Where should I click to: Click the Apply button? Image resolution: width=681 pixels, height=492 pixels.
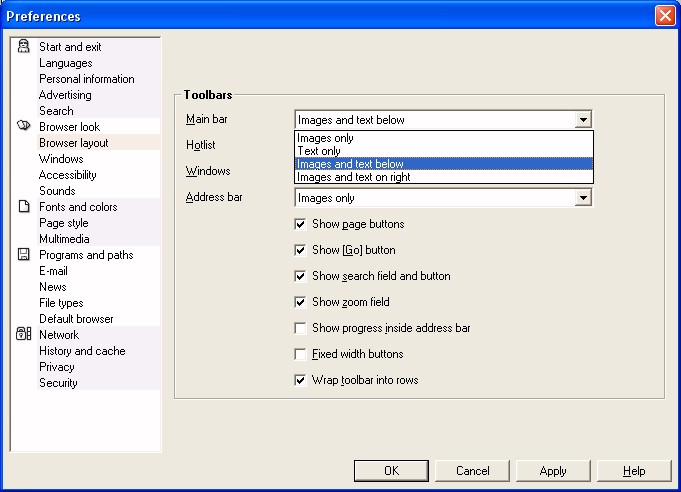[552, 471]
